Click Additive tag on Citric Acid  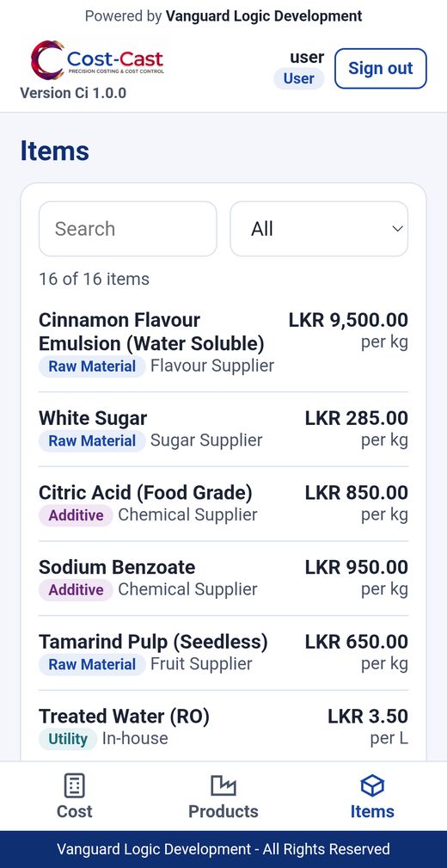(76, 515)
